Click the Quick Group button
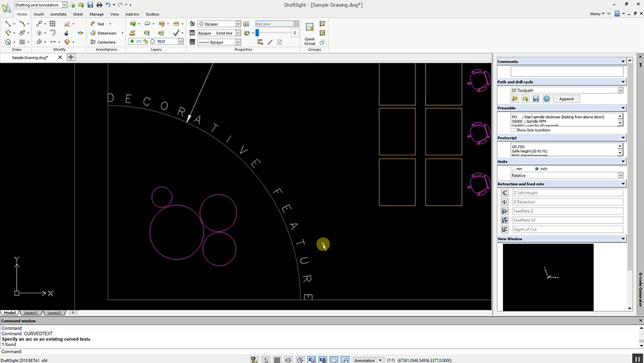 click(x=310, y=33)
